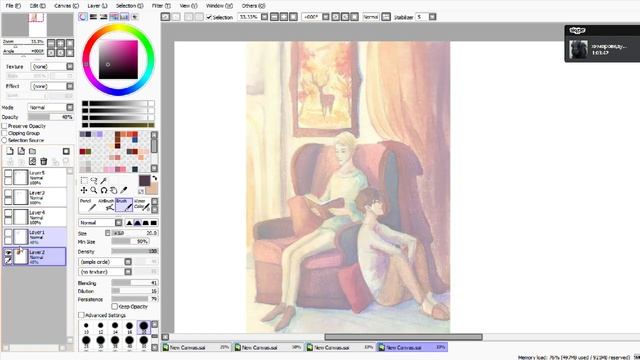Screen dimensions: 640x360
Task: Zoom in using the toolbar plus button
Action: click(x=284, y=17)
